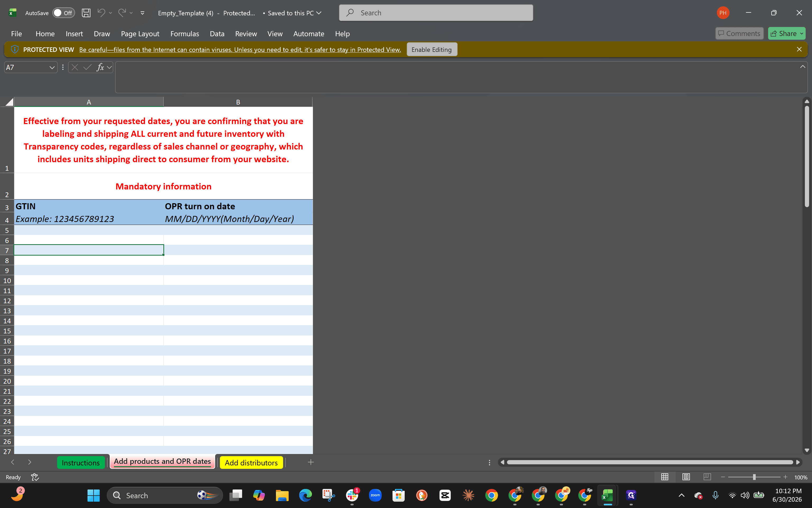812x508 pixels.
Task: Click the Comments button
Action: coord(739,33)
